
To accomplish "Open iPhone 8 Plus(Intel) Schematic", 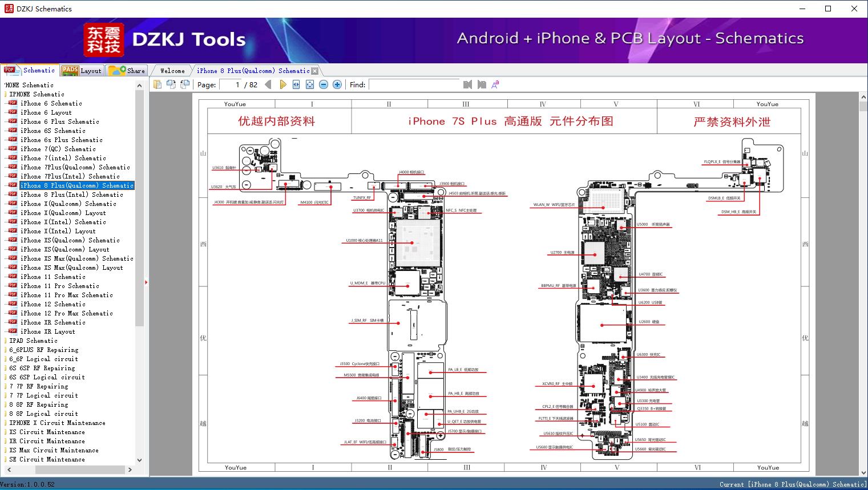I will (x=71, y=195).
